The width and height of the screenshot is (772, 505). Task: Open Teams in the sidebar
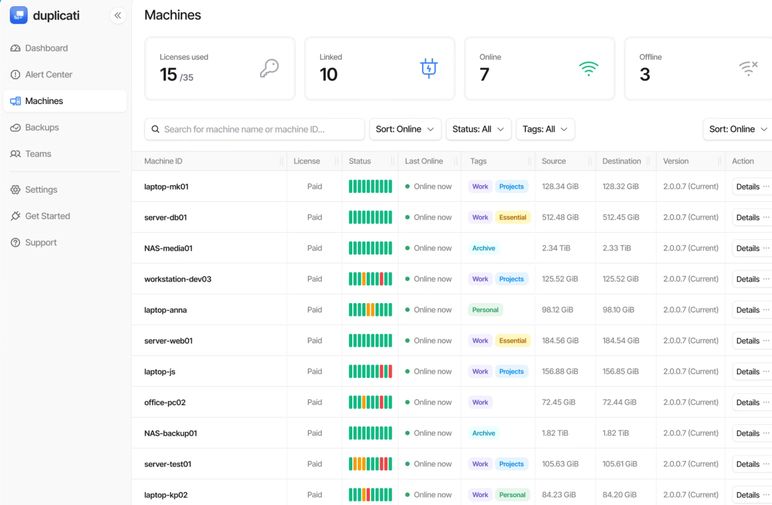click(x=65, y=154)
